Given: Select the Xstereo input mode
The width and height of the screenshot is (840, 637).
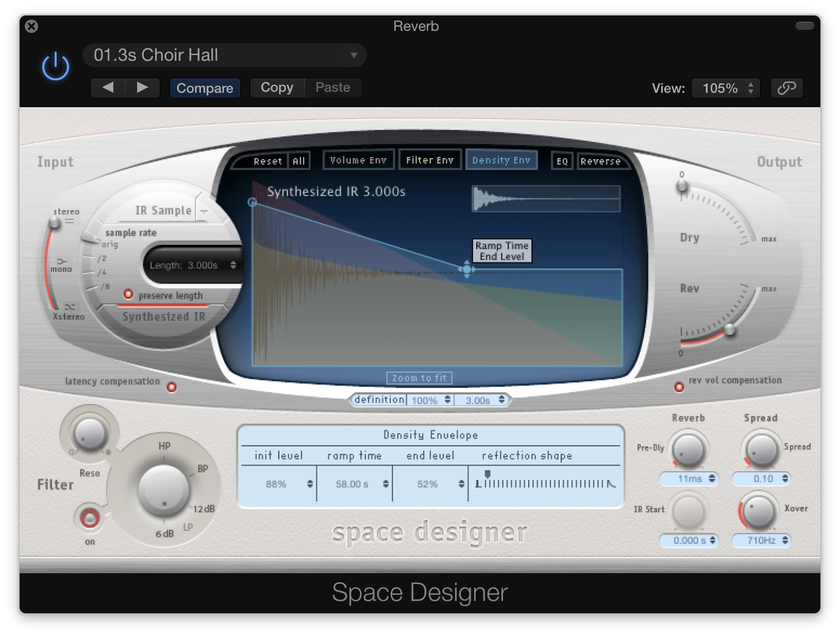Looking at the screenshot, I should [x=69, y=317].
